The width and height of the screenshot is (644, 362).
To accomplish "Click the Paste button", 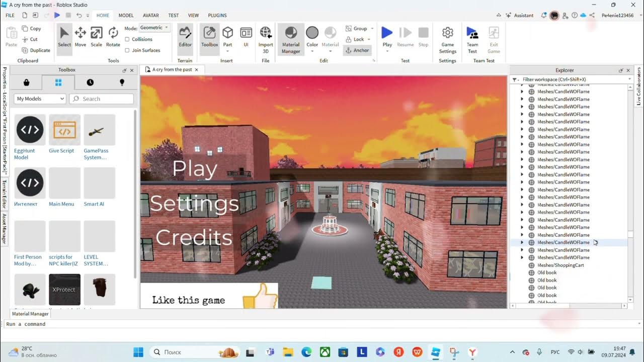I will pyautogui.click(x=11, y=38).
